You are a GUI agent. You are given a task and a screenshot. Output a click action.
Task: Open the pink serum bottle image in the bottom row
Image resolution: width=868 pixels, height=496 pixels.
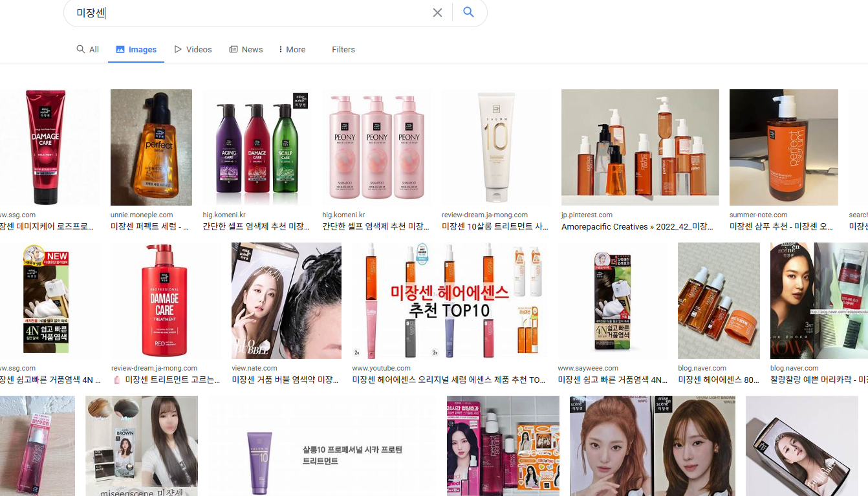point(38,446)
